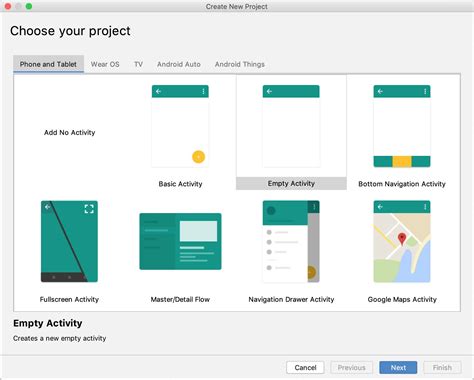Viewport: 474px width, 380px height.
Task: Click the green macOS zoom window button
Action: (x=29, y=6)
